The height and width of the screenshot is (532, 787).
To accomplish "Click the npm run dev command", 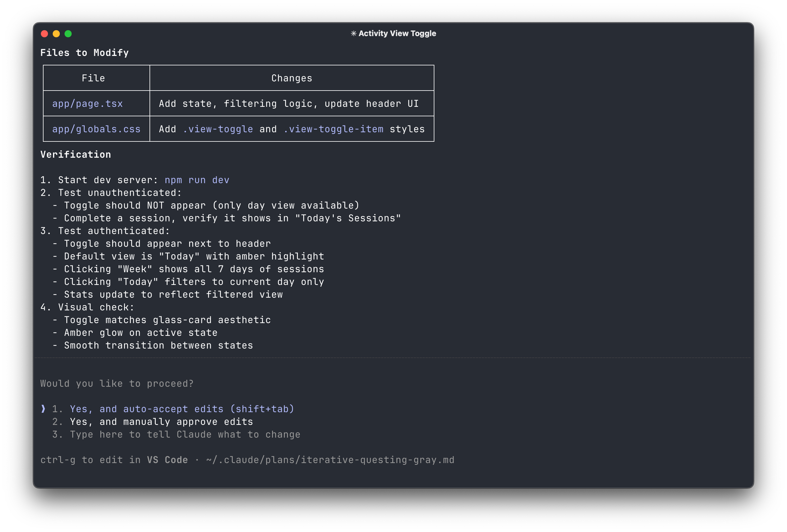I will [197, 180].
